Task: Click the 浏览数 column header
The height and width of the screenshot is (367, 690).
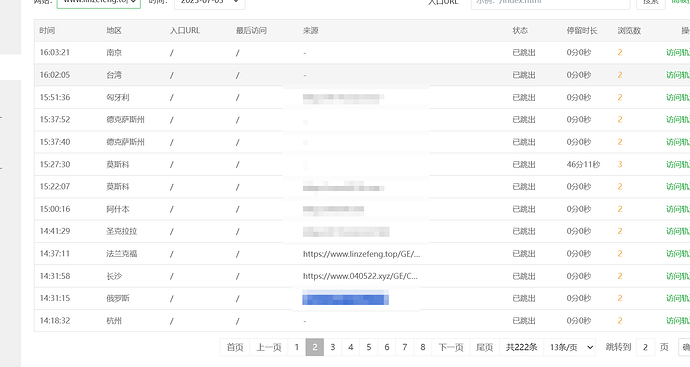Action: click(x=629, y=30)
